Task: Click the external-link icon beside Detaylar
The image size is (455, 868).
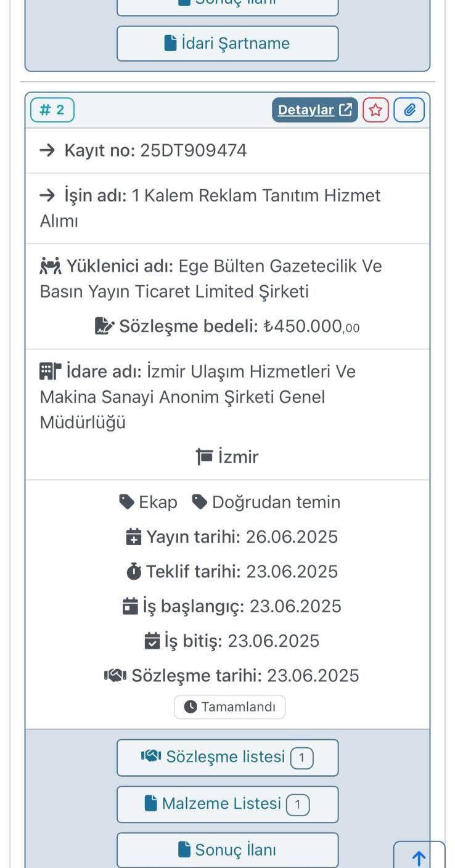Action: tap(346, 110)
